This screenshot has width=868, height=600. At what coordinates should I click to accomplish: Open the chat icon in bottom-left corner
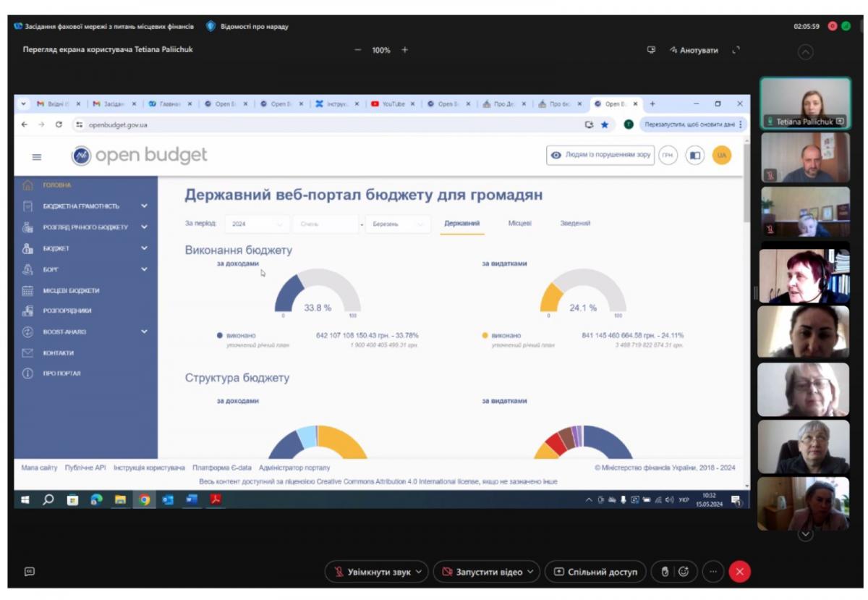point(30,572)
